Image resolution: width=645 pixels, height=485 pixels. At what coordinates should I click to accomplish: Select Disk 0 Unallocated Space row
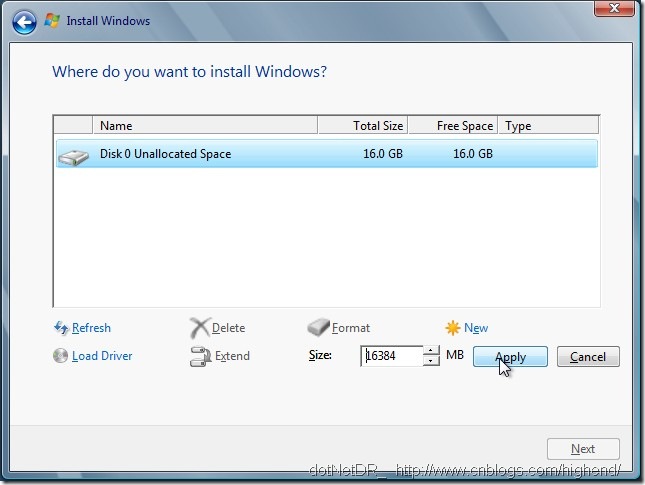click(327, 154)
